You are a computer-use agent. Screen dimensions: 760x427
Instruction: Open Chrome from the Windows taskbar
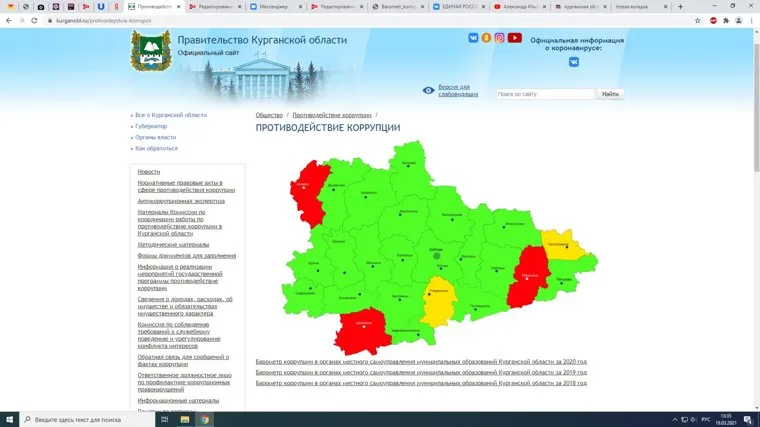[204, 419]
